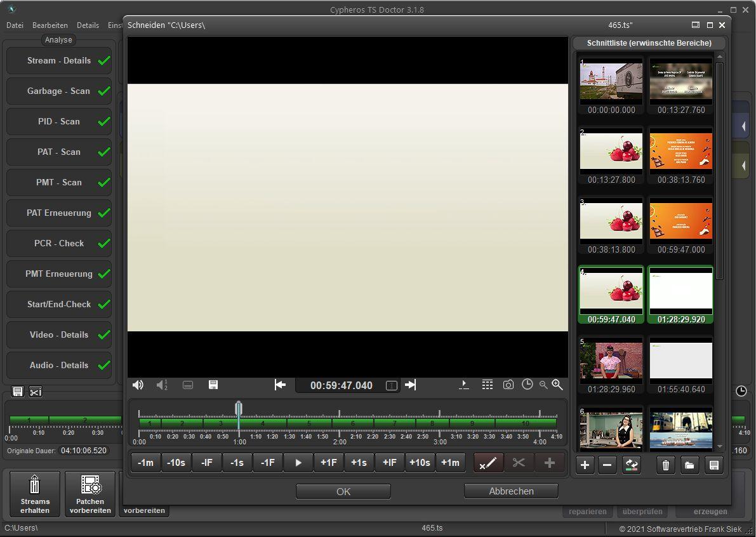Viewport: 756px width, 537px height.
Task: Save the cut list with the floppy icon
Action: pos(713,465)
